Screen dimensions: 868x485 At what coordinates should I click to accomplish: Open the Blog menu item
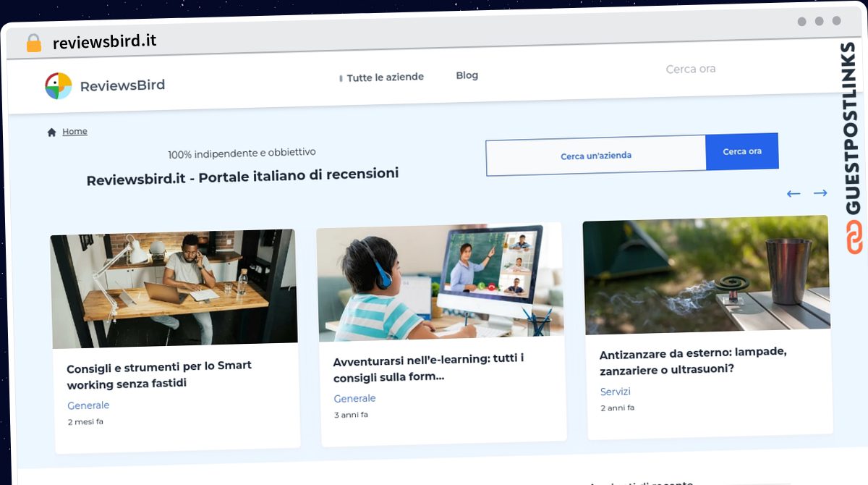pos(467,75)
